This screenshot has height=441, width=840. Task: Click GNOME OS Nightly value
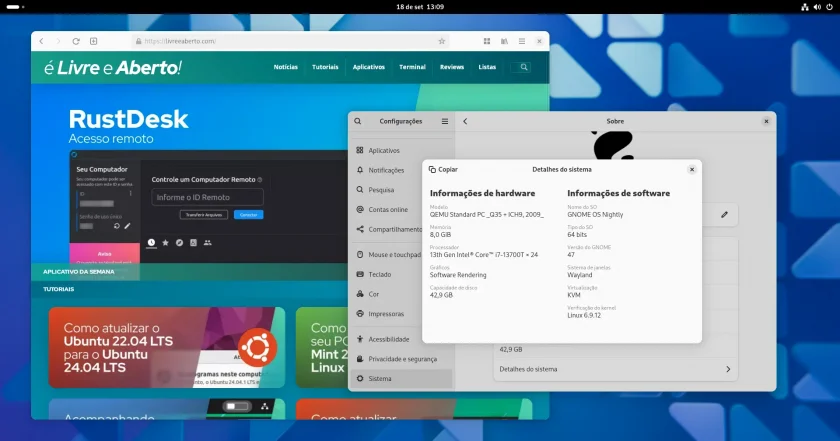pyautogui.click(x=595, y=215)
